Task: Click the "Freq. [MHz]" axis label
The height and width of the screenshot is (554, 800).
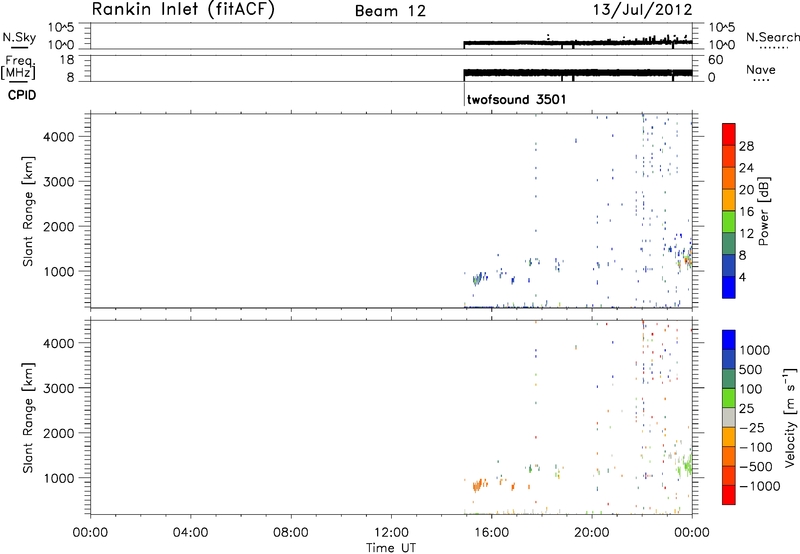Action: tap(19, 68)
